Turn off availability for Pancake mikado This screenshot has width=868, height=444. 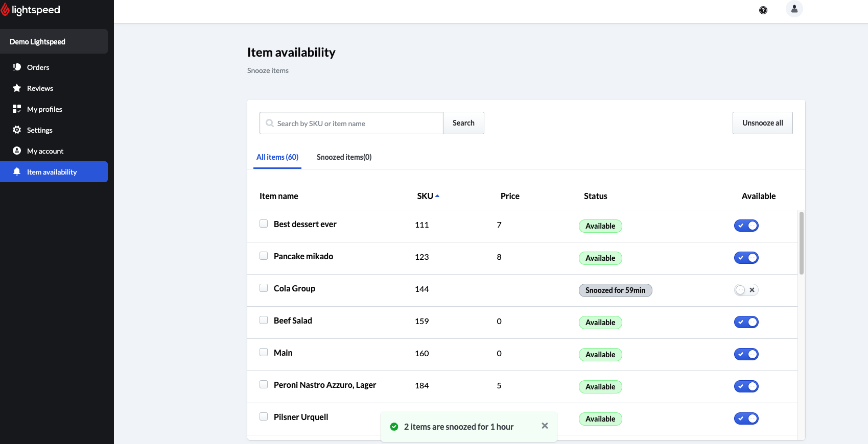746,258
